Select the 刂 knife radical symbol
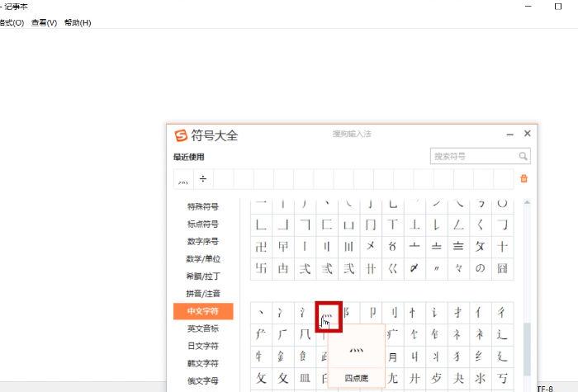 tap(392, 313)
